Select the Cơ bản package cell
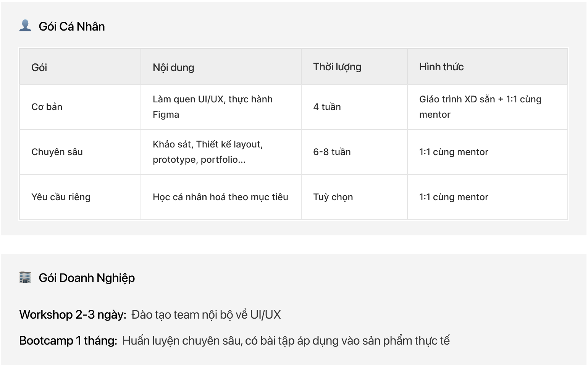 tap(80, 107)
